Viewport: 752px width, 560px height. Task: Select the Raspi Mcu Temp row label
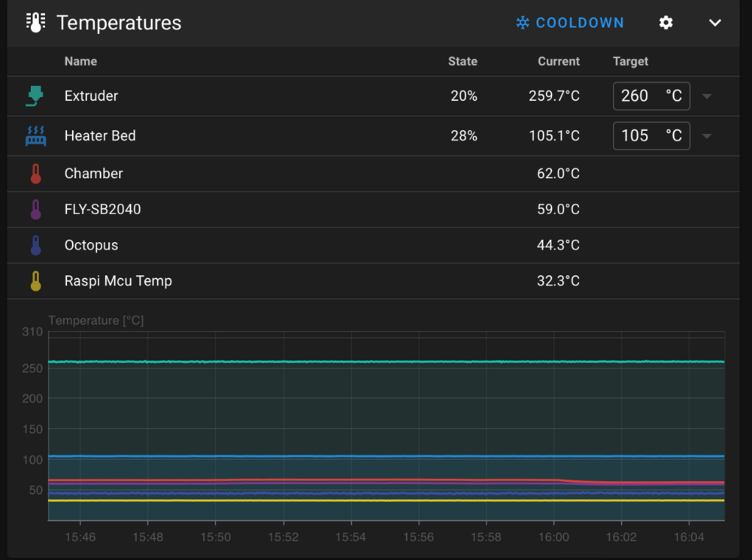click(118, 281)
